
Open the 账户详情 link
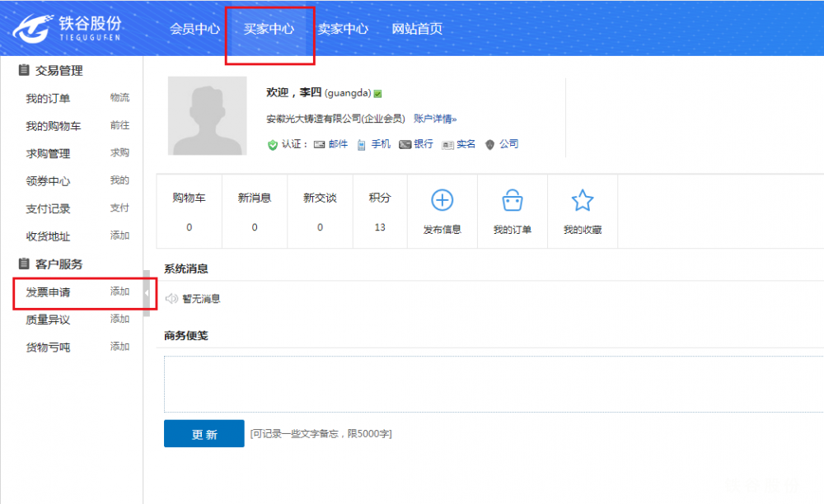coord(434,119)
